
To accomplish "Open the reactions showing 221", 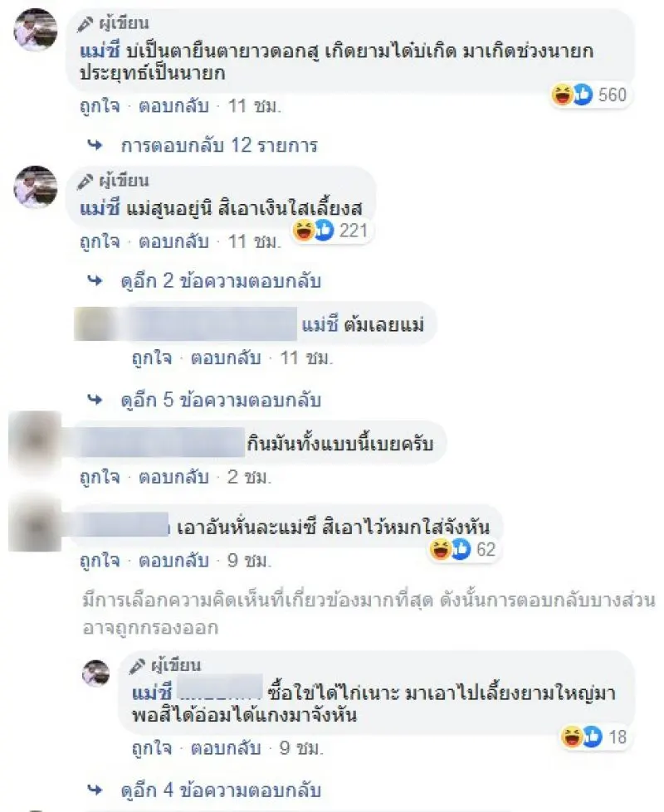I will click(x=330, y=231).
